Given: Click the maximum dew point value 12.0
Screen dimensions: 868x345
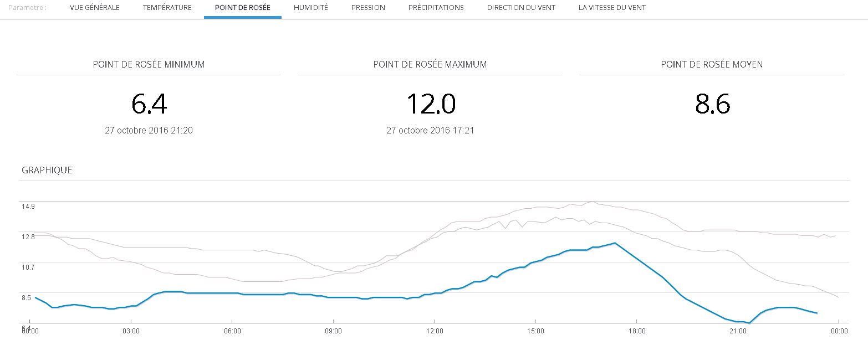Looking at the screenshot, I should [430, 104].
